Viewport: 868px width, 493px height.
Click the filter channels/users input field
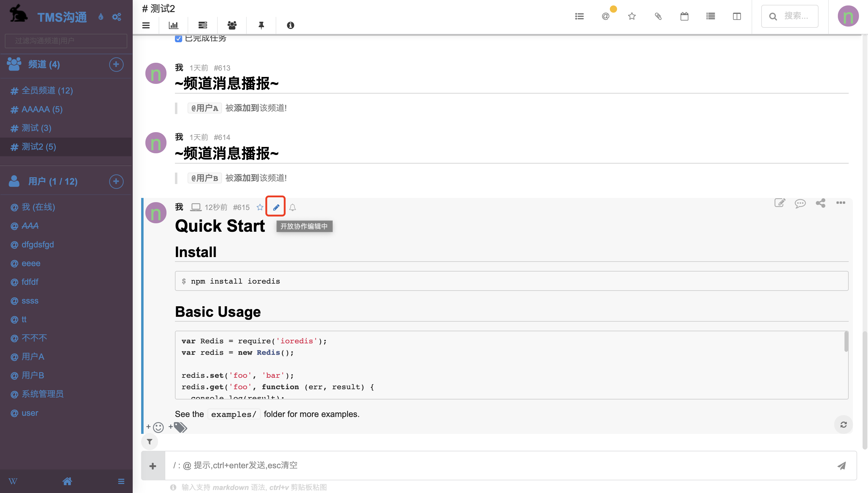(x=66, y=41)
